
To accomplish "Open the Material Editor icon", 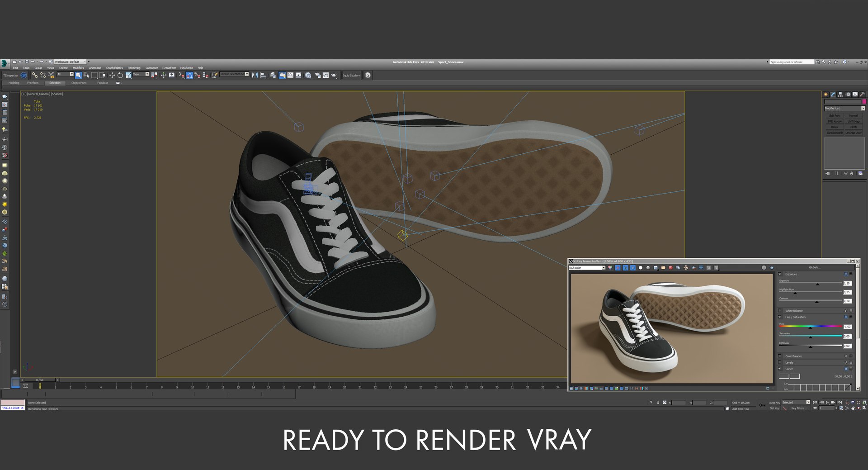I will coord(308,76).
